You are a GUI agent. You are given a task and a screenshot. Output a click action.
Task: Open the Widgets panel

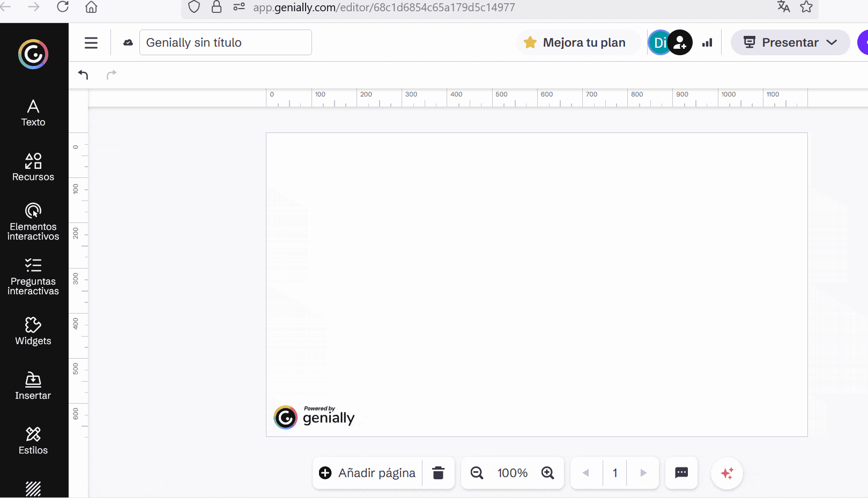coord(33,331)
